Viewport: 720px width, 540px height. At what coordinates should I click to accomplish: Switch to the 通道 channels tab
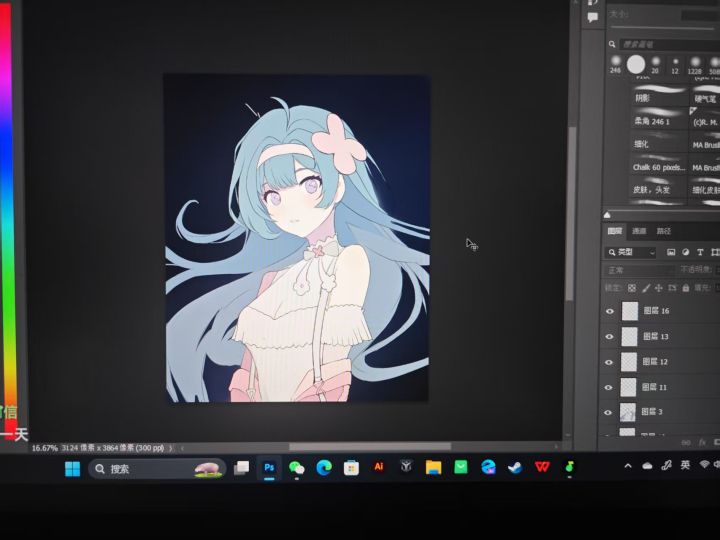[639, 231]
